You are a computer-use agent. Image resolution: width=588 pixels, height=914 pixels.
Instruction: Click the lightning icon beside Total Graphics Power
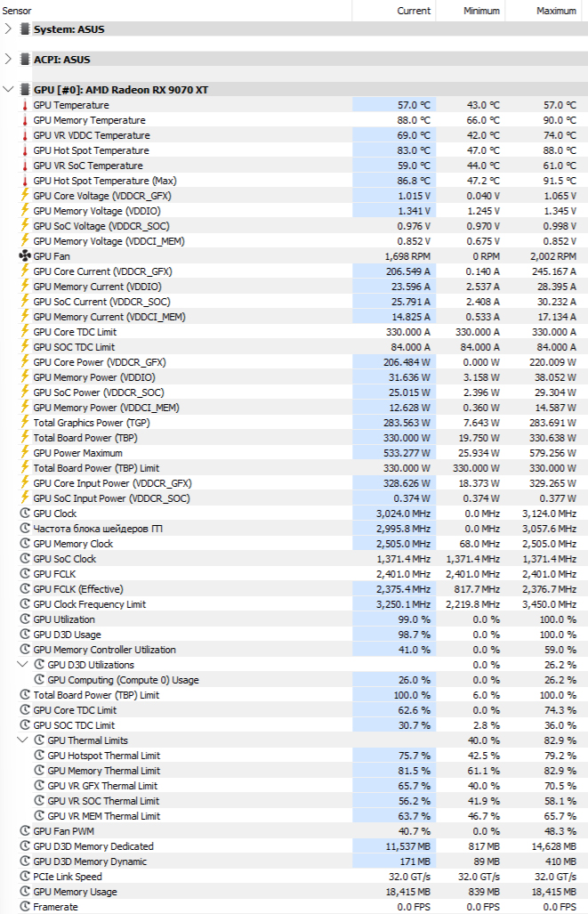pyautogui.click(x=25, y=423)
